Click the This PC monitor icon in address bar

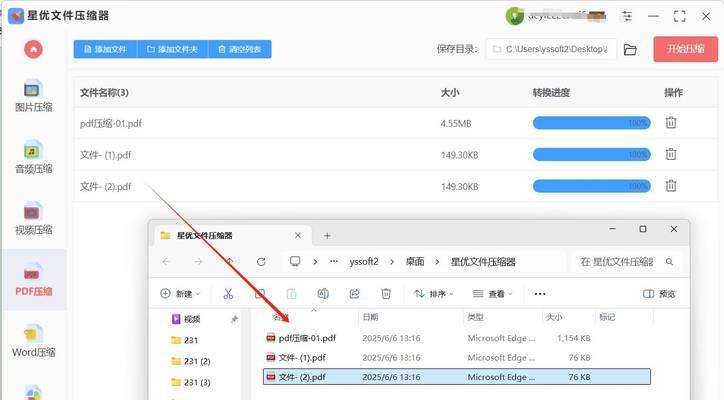coord(295,261)
